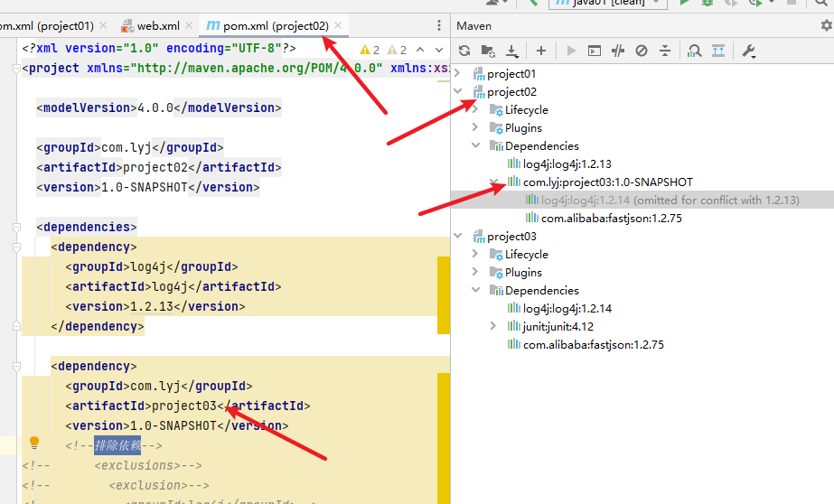
Task: Open Execute Maven Goal dialog icon
Action: pyautogui.click(x=595, y=51)
